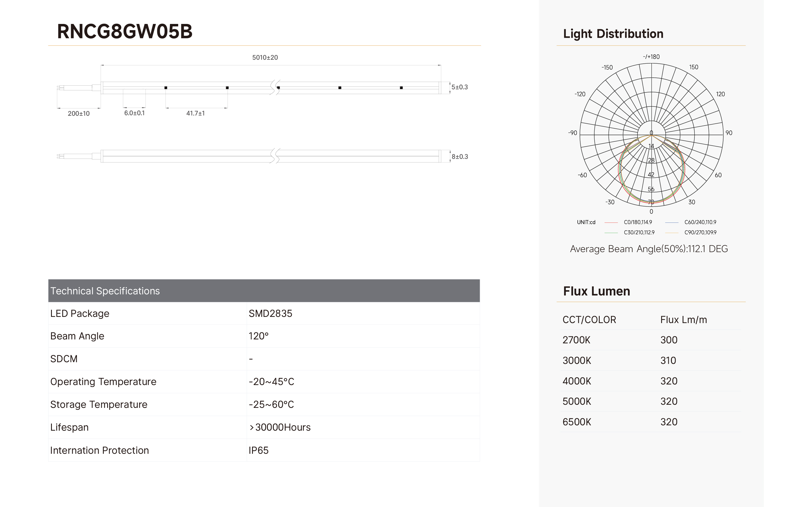Select the Flux Lumen section heading
Screen dimensions: 812x507
(596, 291)
